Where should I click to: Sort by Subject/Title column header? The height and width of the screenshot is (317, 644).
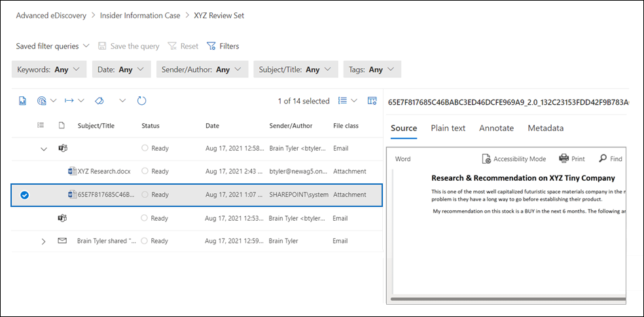click(96, 126)
